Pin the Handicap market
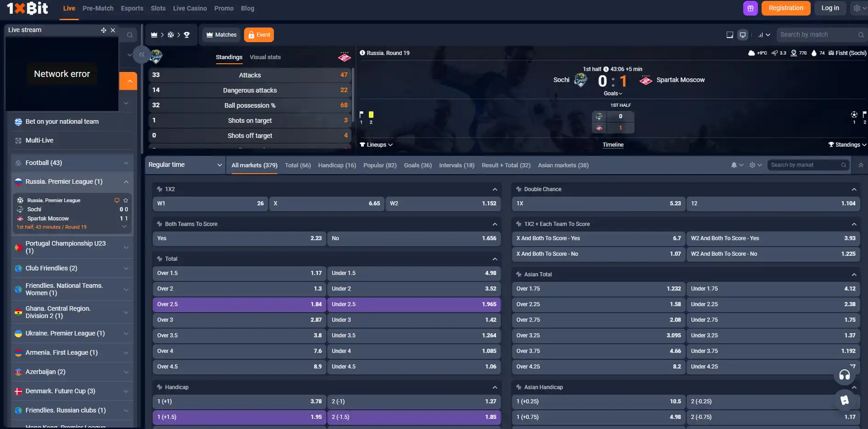868x429 pixels. pos(160,387)
